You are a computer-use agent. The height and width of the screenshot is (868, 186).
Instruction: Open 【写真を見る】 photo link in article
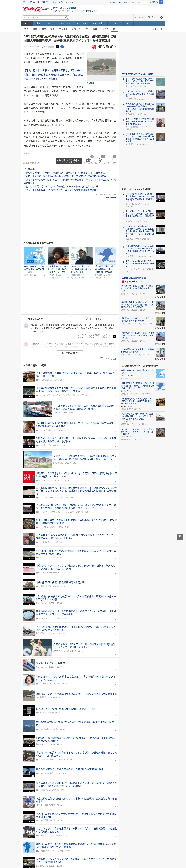pyautogui.click(x=54, y=75)
